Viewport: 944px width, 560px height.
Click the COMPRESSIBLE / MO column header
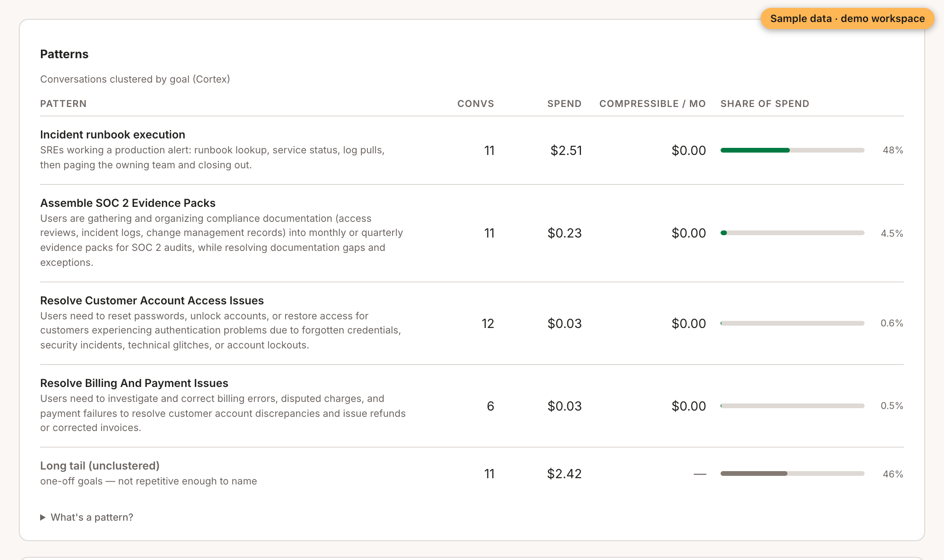coord(653,103)
